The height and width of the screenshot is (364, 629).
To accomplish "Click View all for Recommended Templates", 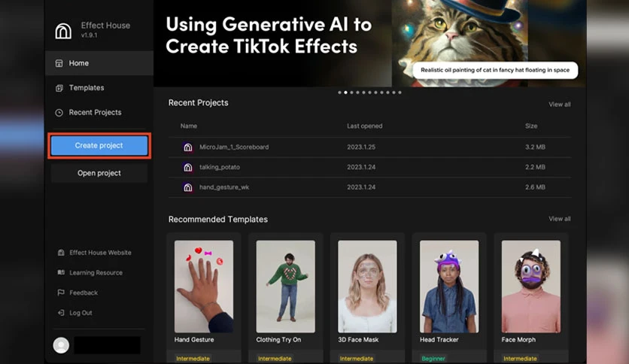I will click(559, 219).
